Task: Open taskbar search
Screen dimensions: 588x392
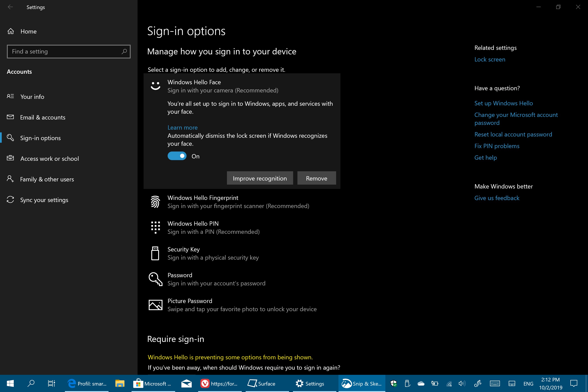Action: coord(31,383)
